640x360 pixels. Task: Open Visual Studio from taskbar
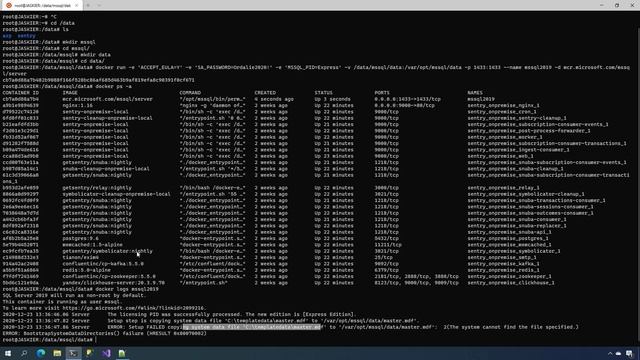[106, 353]
